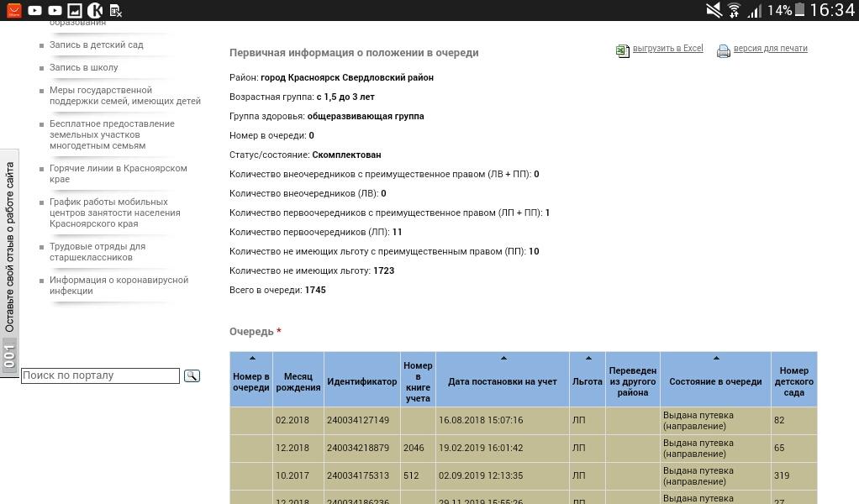Open the orange app notification icon in status bar

[x=13, y=10]
